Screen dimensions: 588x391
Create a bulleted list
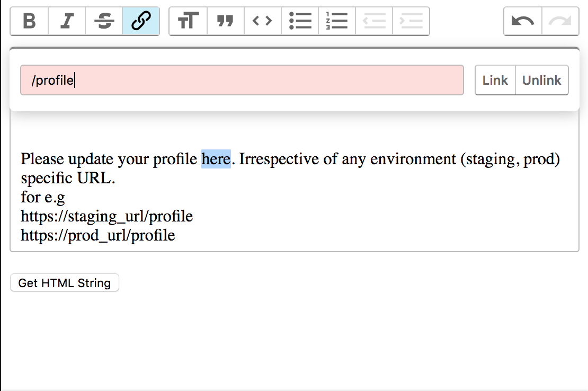click(300, 21)
